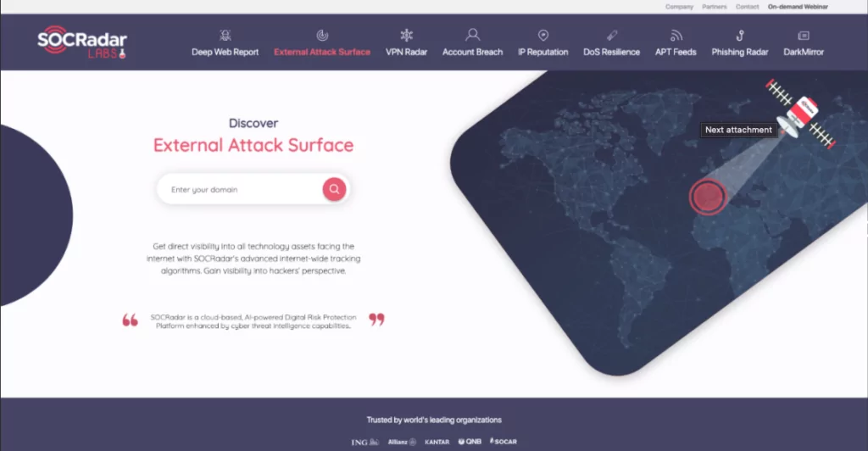Select the APT Feeds signal icon
The image size is (868, 451).
676,36
